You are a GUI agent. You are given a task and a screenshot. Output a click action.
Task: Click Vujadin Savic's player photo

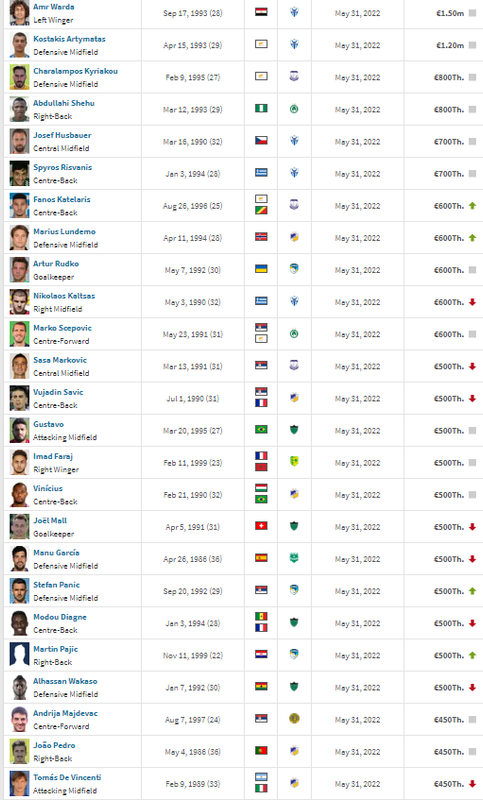(x=19, y=398)
